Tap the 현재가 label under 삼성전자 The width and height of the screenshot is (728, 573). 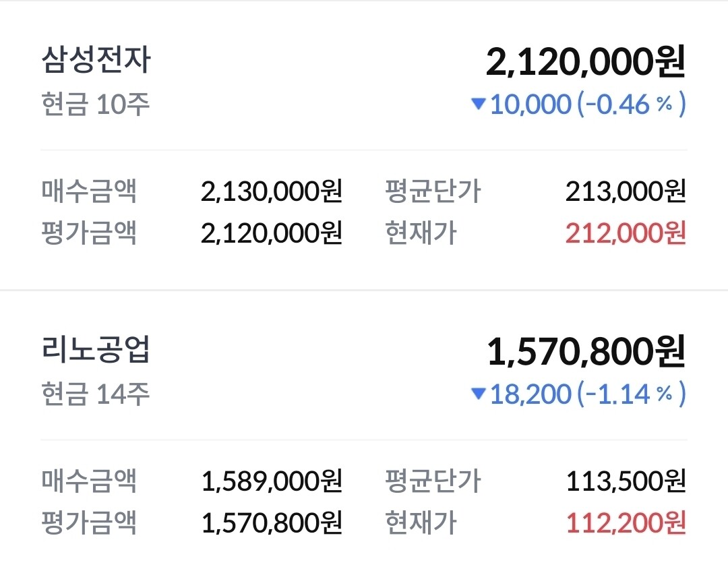coord(421,233)
